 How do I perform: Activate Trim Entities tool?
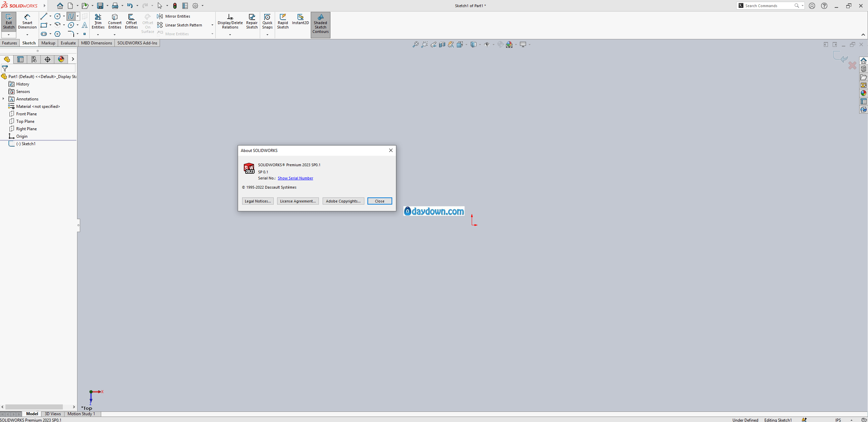point(98,21)
